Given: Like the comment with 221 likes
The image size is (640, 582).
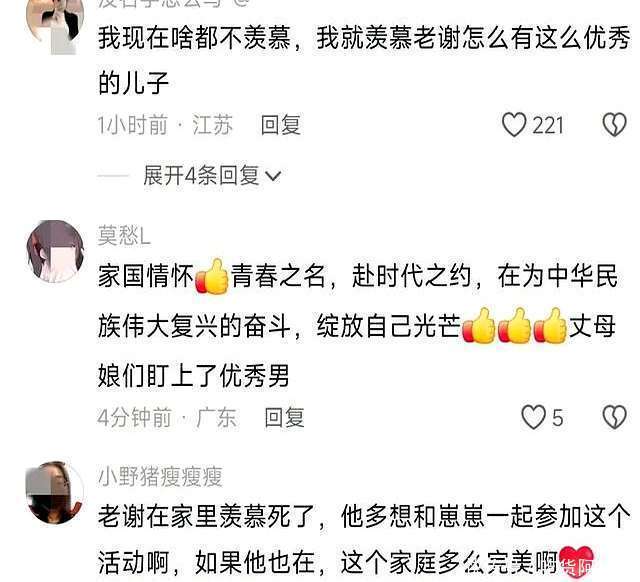Looking at the screenshot, I should 513,125.
